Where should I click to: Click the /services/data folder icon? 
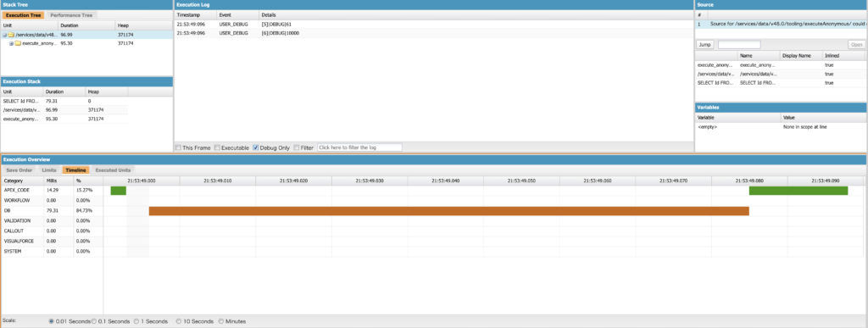(x=11, y=35)
